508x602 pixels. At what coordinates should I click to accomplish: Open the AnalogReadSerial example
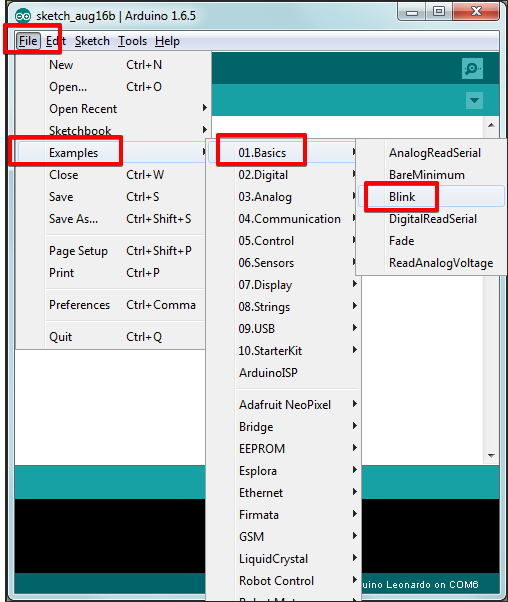[x=431, y=152]
